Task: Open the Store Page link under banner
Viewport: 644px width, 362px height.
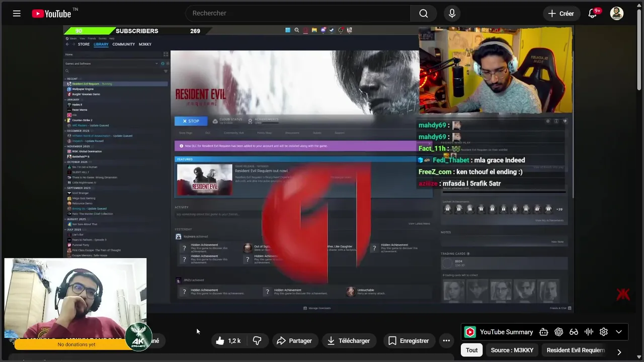Action: [186, 133]
